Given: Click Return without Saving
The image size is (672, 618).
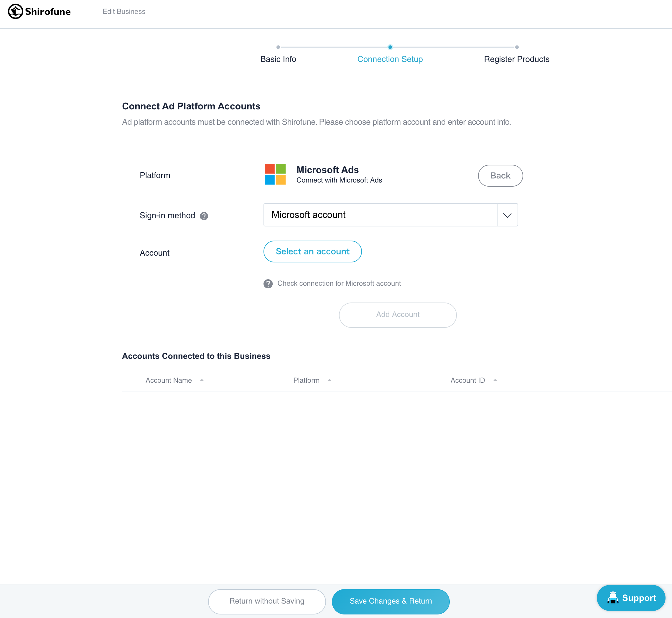Looking at the screenshot, I should tap(267, 601).
